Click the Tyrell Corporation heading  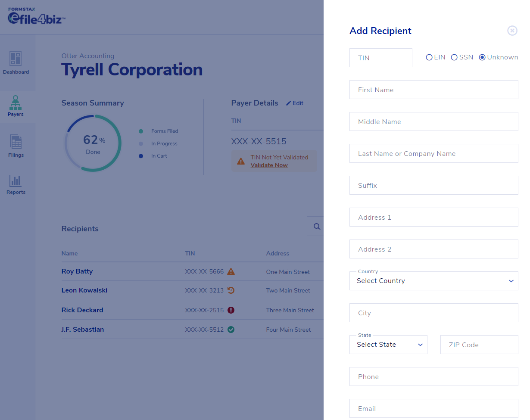click(x=132, y=70)
